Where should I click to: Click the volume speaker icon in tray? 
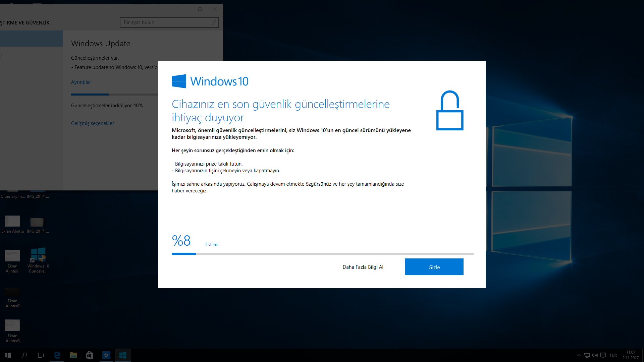coord(595,355)
